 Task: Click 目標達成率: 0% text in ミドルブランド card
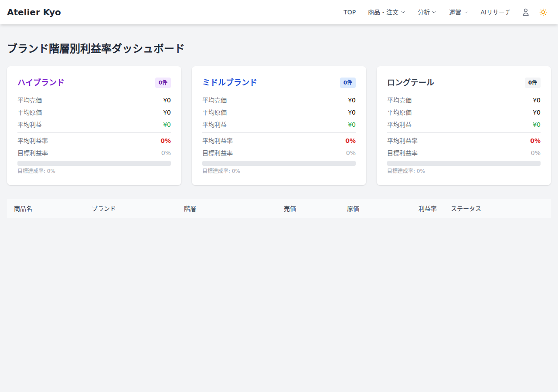(x=221, y=171)
